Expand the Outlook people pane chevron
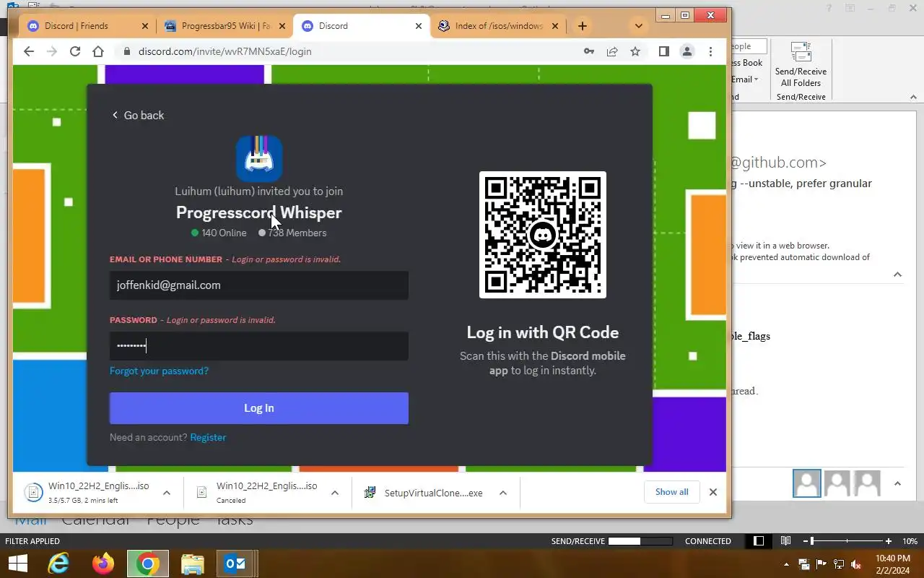 point(897,483)
